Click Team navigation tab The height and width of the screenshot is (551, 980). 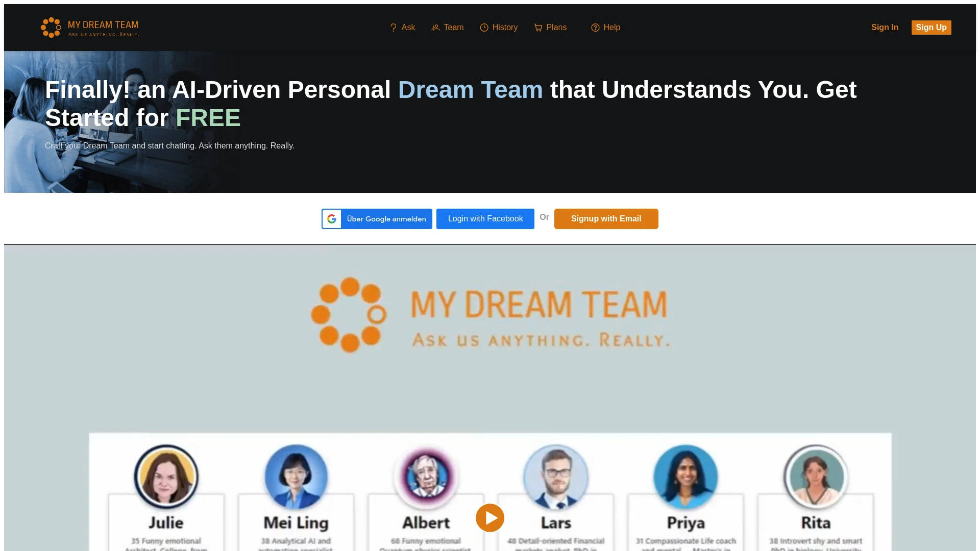[447, 27]
